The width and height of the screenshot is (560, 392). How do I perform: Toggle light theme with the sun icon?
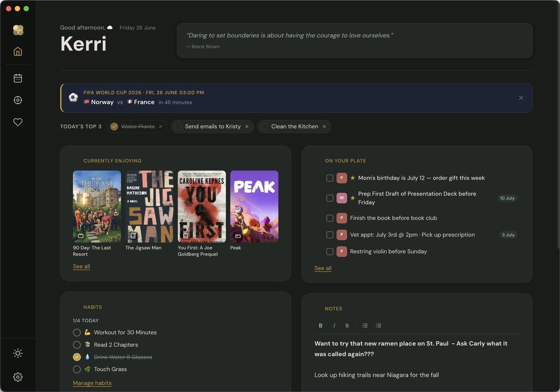18,353
